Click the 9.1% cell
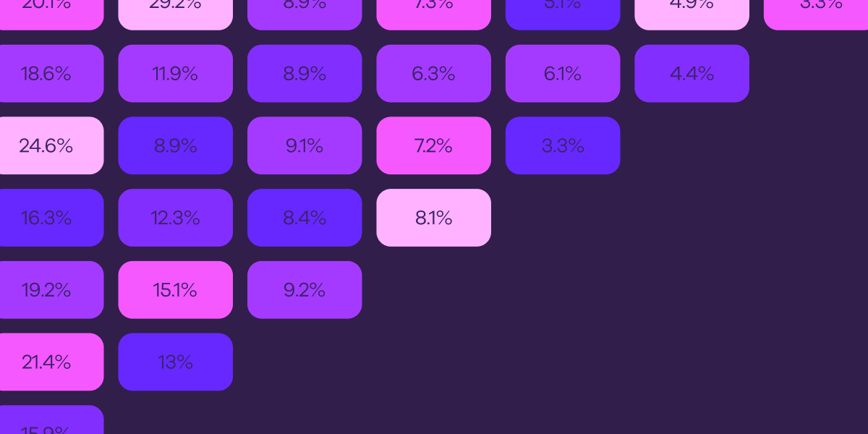The width and height of the screenshot is (868, 434). click(x=305, y=145)
